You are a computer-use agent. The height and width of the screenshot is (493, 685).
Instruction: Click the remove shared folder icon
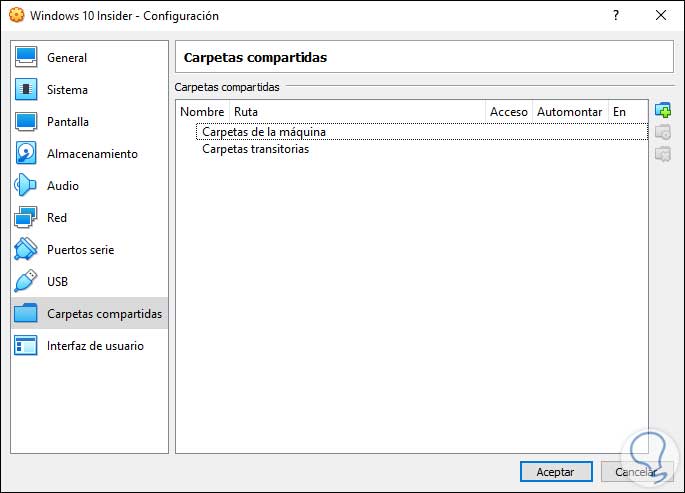coord(662,154)
